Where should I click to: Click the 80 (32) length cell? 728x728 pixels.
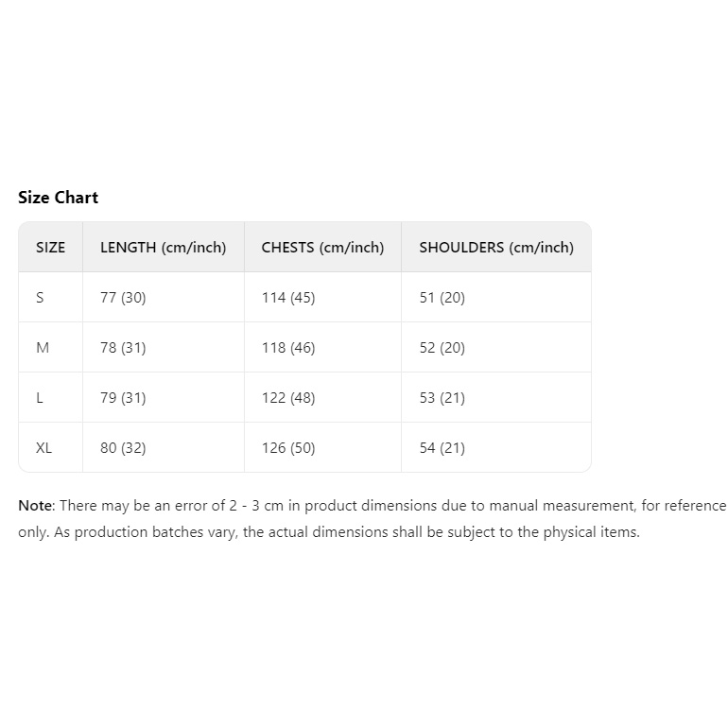click(123, 447)
